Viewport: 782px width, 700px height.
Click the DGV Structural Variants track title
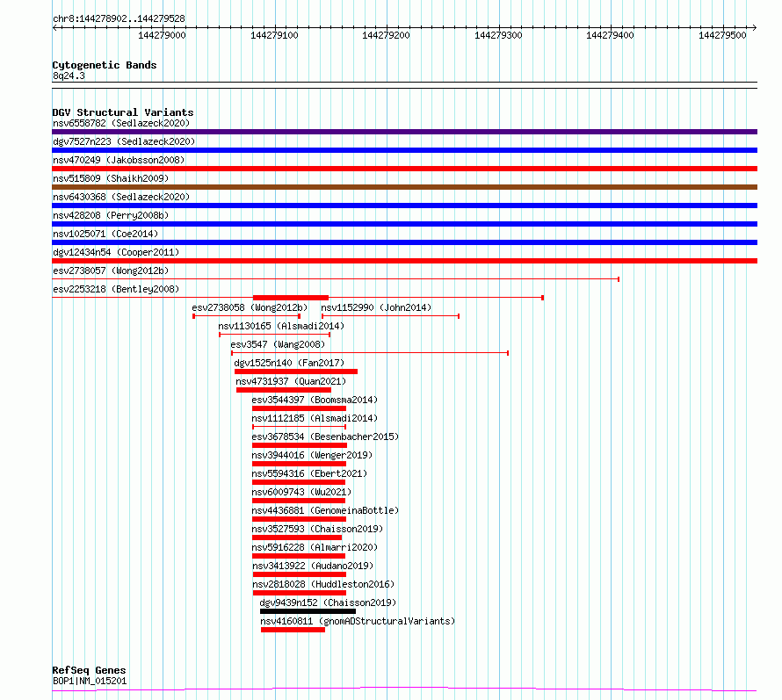click(x=123, y=112)
